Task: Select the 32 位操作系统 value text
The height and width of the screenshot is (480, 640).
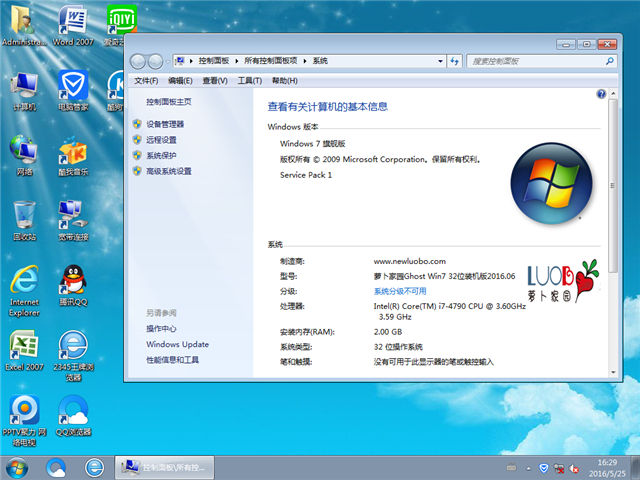Action: pos(398,347)
